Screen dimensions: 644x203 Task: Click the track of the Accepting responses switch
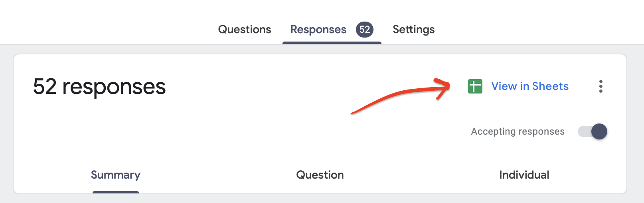[584, 131]
